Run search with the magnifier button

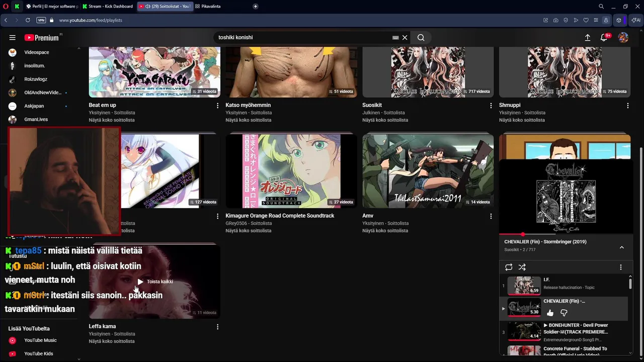[x=421, y=38]
